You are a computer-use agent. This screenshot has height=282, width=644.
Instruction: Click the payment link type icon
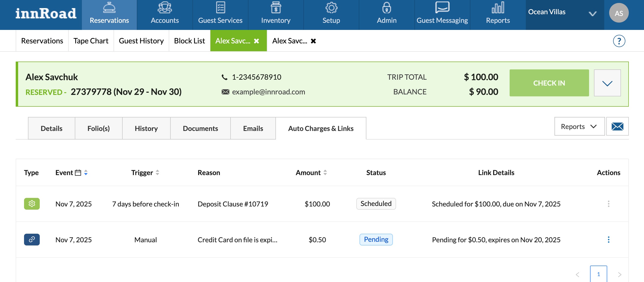click(x=32, y=240)
